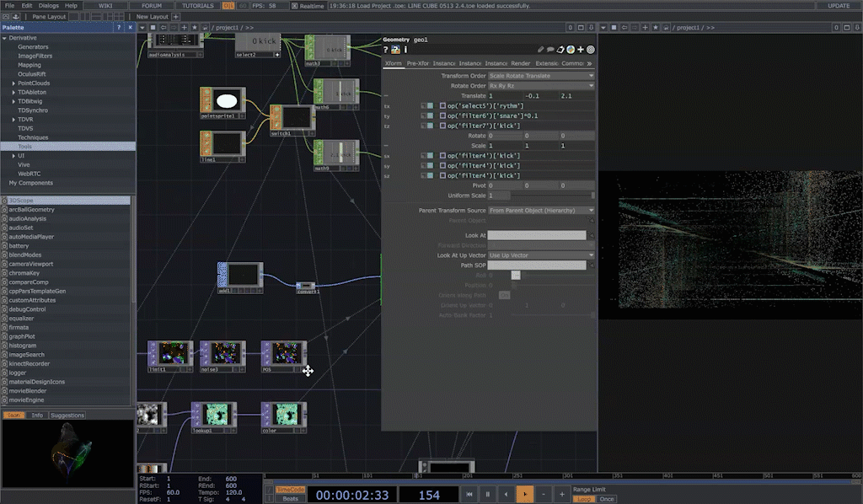Image resolution: width=863 pixels, height=504 pixels.
Task: Switch range limit to Once
Action: (607, 499)
